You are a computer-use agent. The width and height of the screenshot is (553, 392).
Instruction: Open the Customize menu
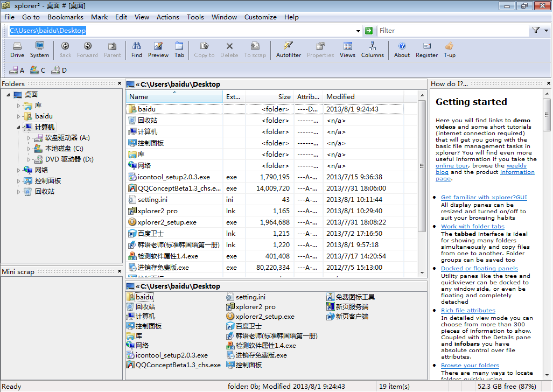click(x=261, y=17)
